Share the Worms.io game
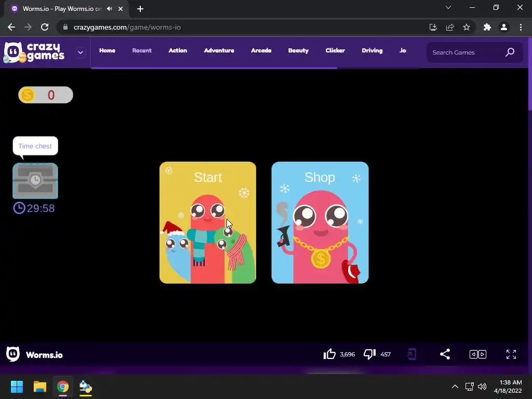 point(445,354)
